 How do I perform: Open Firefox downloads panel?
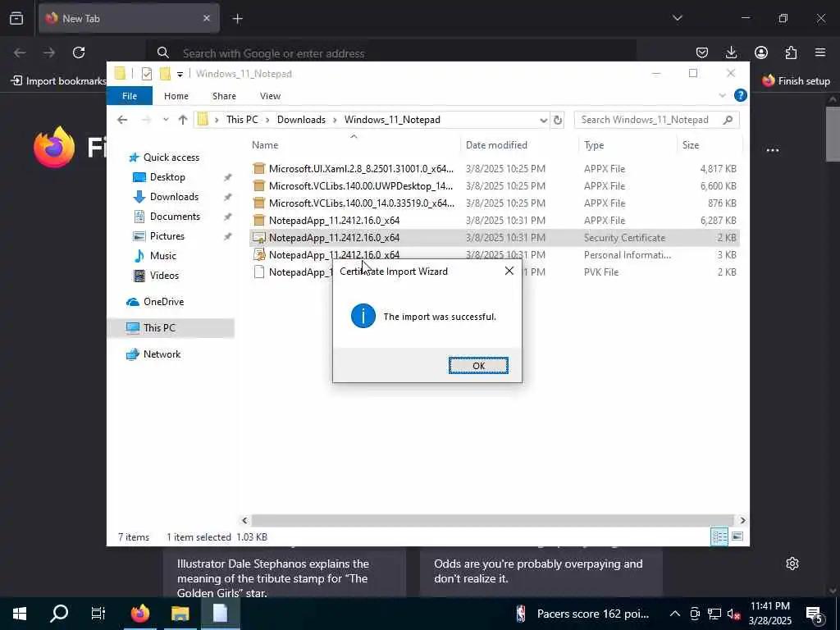tap(731, 52)
